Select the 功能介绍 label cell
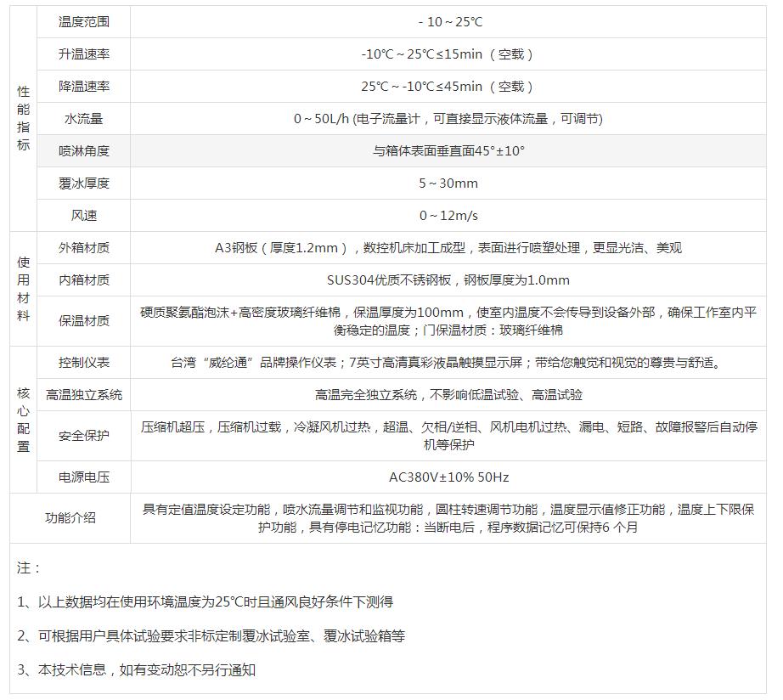 click(70, 518)
